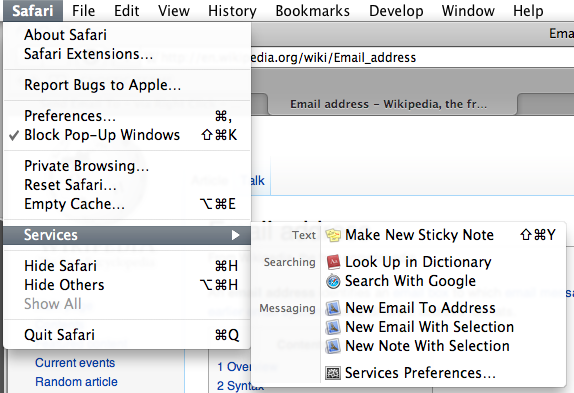Open the Help menu
The image size is (574, 393).
pyautogui.click(x=528, y=11)
